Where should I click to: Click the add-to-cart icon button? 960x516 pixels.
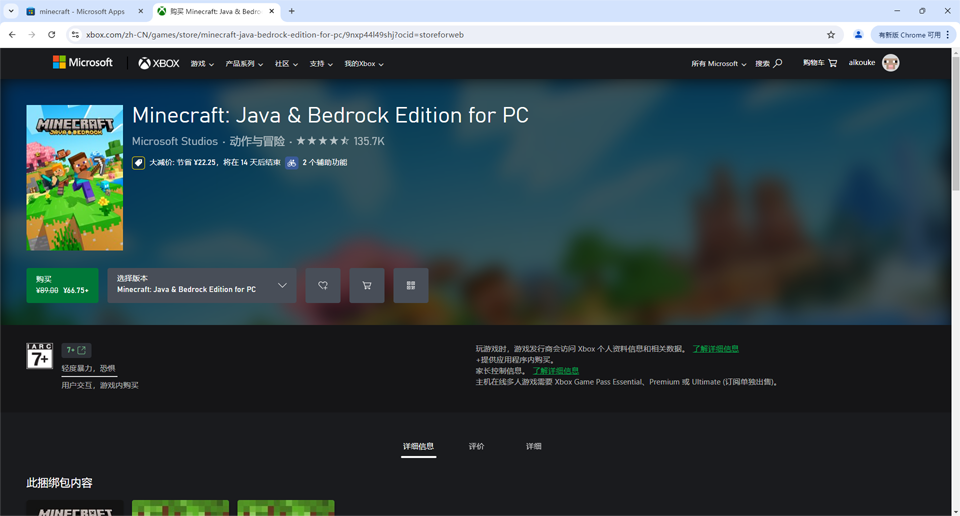[x=367, y=285]
